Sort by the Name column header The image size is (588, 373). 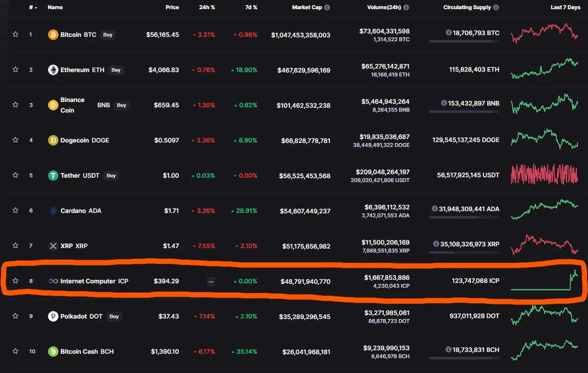(55, 7)
